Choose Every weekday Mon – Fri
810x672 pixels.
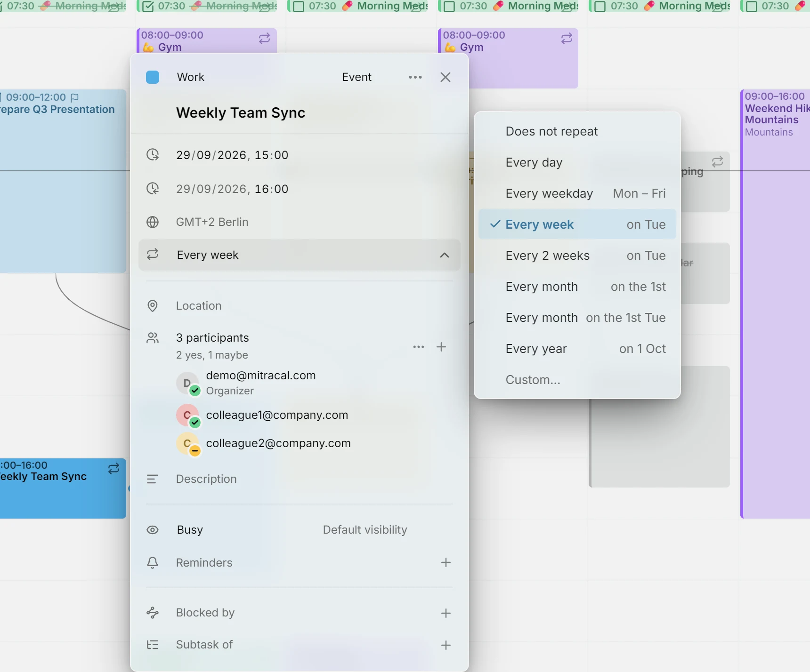pyautogui.click(x=577, y=193)
